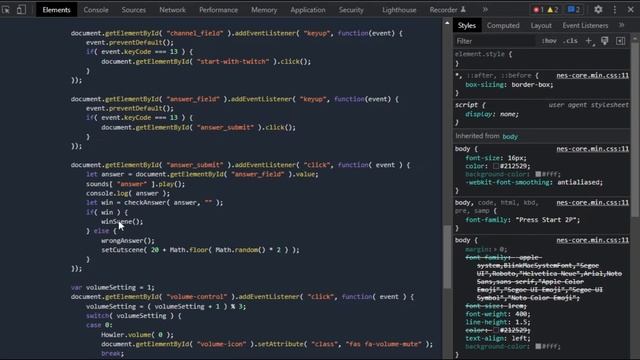640x360 pixels.
Task: Click background-color #fff swatch in last body rule
Action: pos(538,346)
